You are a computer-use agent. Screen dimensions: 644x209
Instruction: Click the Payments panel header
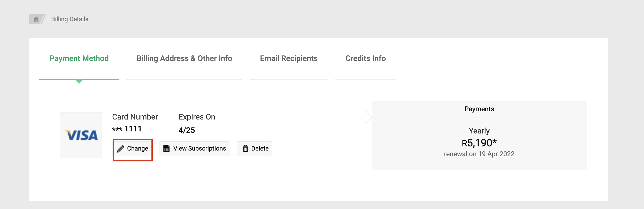tap(479, 109)
